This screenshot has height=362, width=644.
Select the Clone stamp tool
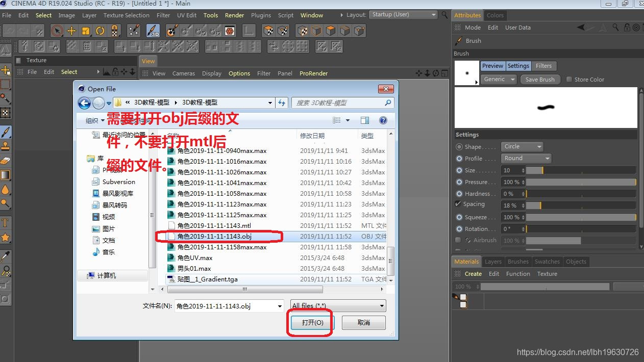[x=6, y=146]
